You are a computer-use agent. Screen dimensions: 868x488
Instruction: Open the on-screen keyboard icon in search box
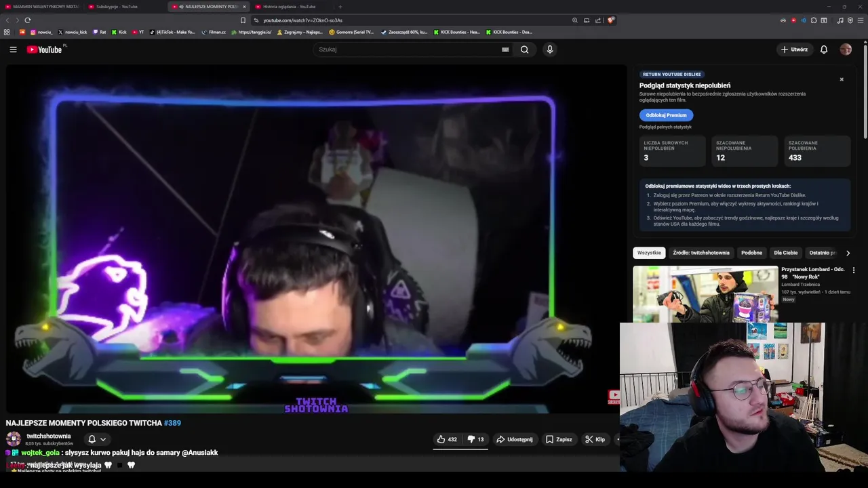pyautogui.click(x=505, y=49)
